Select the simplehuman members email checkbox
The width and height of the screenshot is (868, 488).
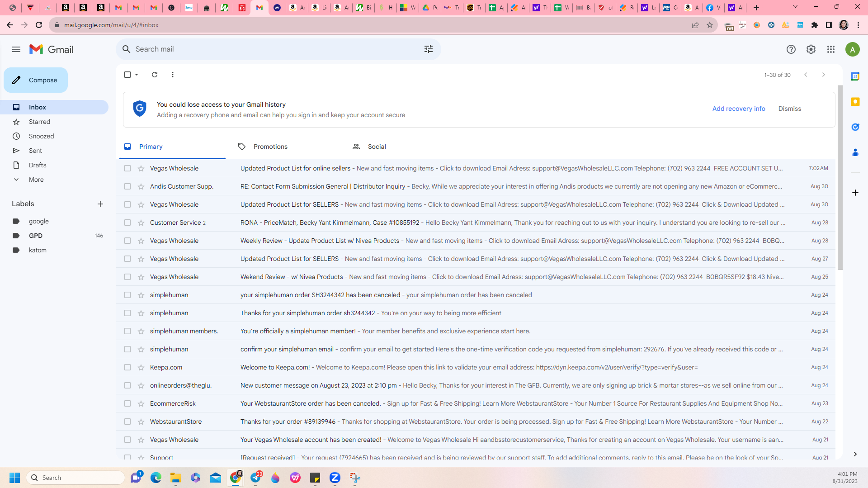(127, 331)
